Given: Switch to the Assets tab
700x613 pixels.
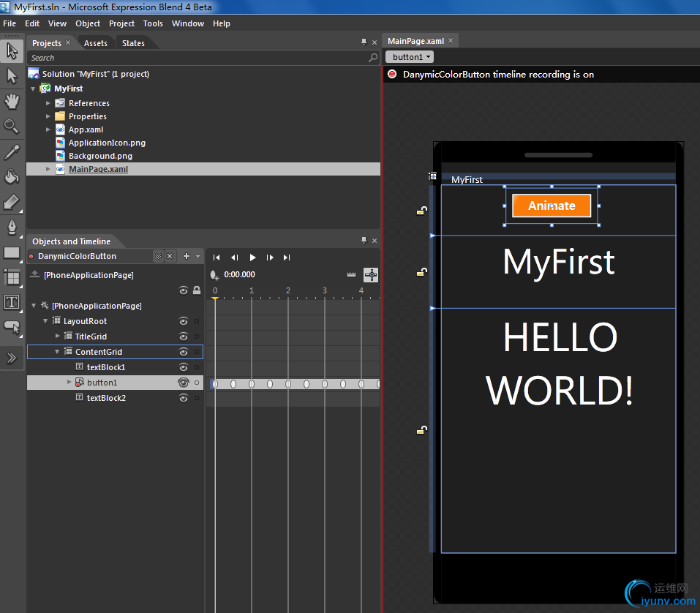Looking at the screenshot, I should click(x=96, y=43).
